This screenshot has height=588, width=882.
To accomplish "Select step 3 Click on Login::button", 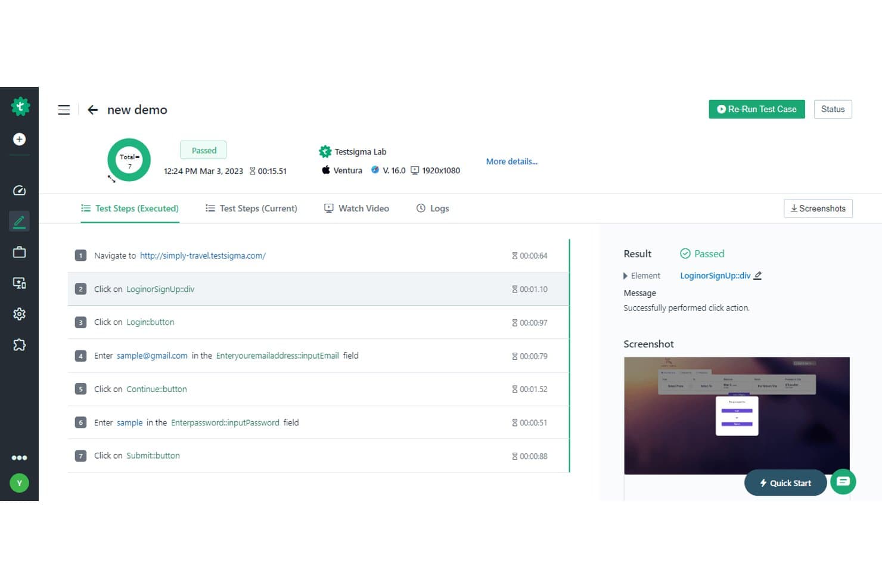I will (x=319, y=322).
